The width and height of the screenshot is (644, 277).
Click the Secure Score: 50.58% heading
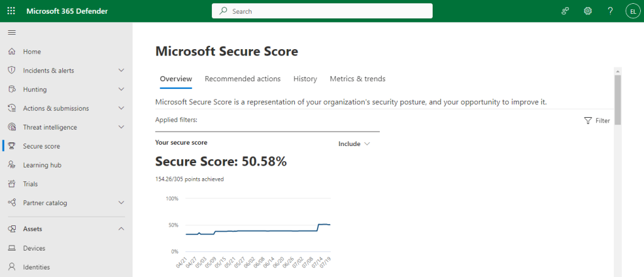coord(221,162)
